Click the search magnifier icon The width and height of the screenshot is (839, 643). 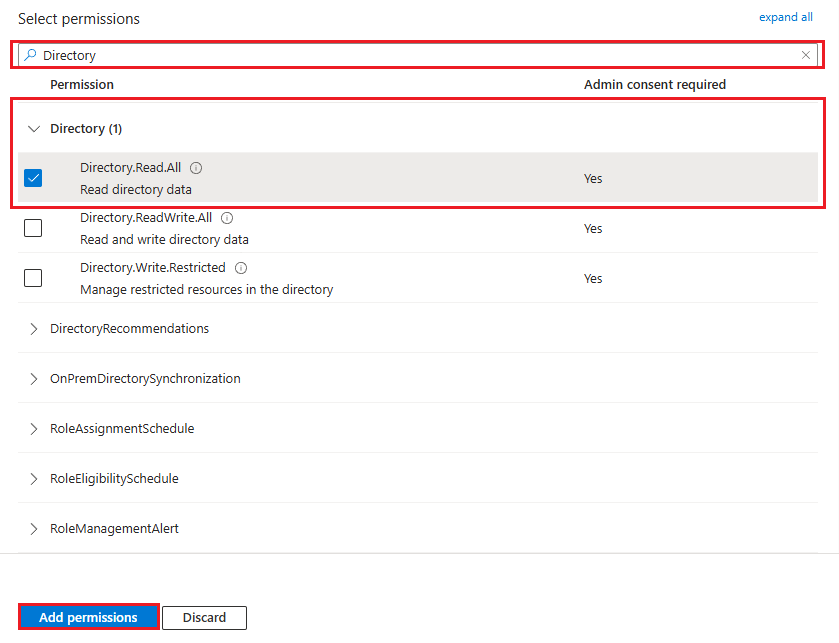click(x=30, y=55)
